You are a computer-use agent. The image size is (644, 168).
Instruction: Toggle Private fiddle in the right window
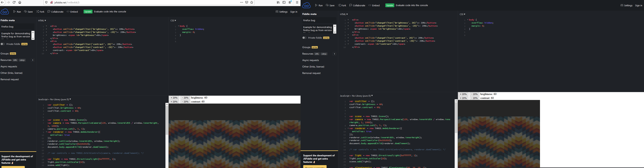(304, 38)
